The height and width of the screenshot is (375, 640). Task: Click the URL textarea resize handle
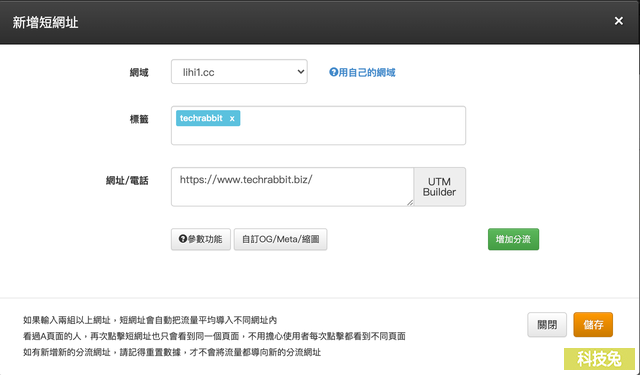click(x=410, y=202)
